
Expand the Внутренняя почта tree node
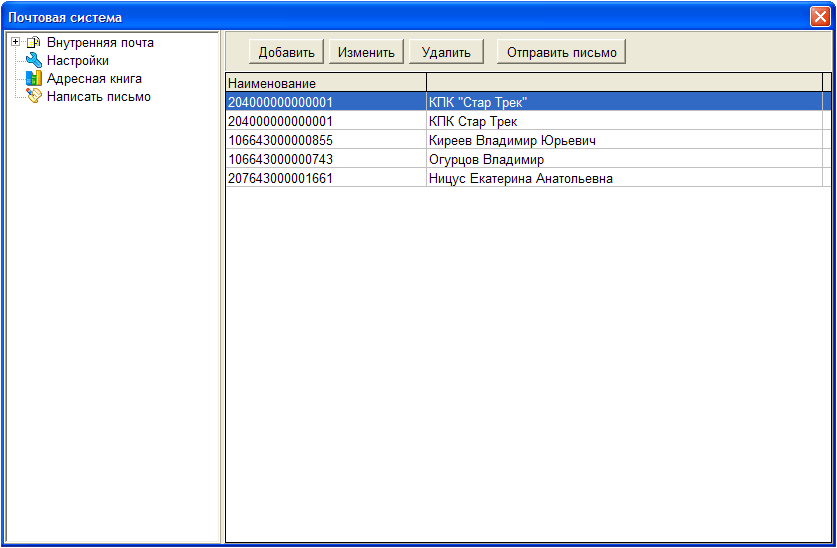click(16, 43)
